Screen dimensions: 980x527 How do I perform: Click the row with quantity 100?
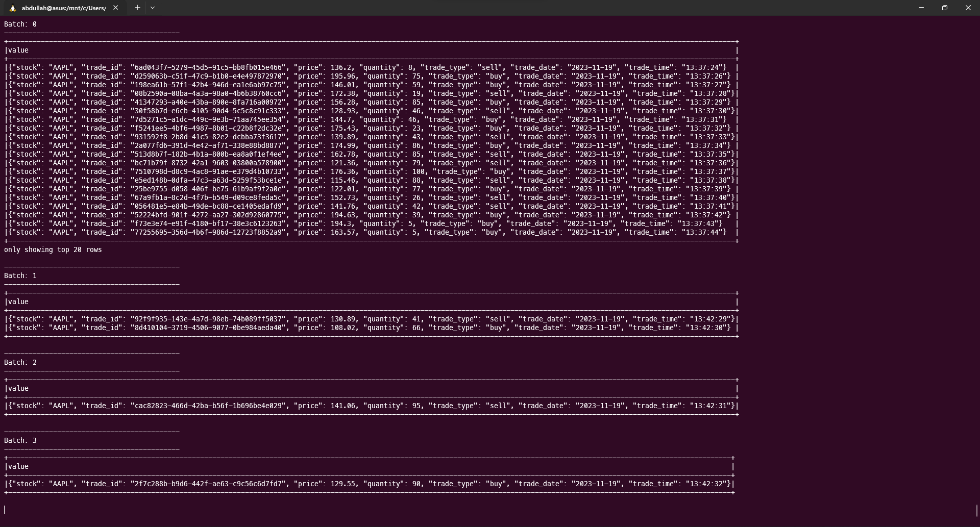(371, 171)
